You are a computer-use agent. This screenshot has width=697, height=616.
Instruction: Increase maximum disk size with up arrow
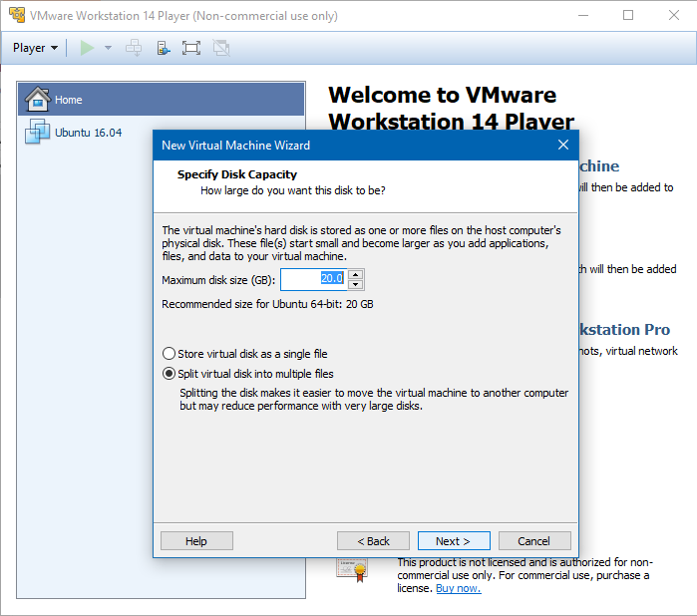(x=356, y=274)
